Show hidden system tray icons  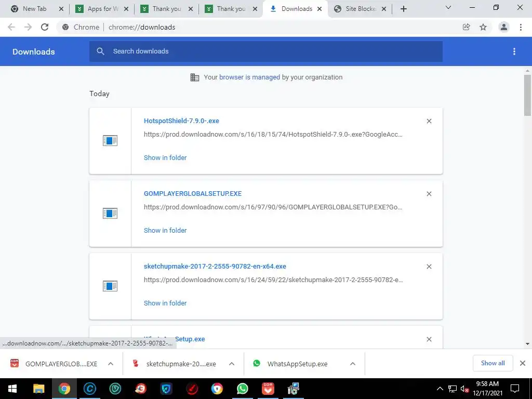pyautogui.click(x=440, y=389)
